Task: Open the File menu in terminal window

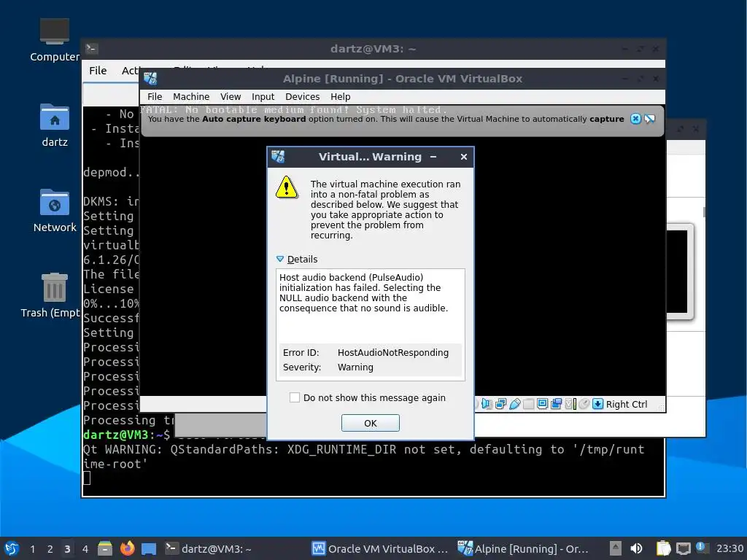Action: (98, 71)
